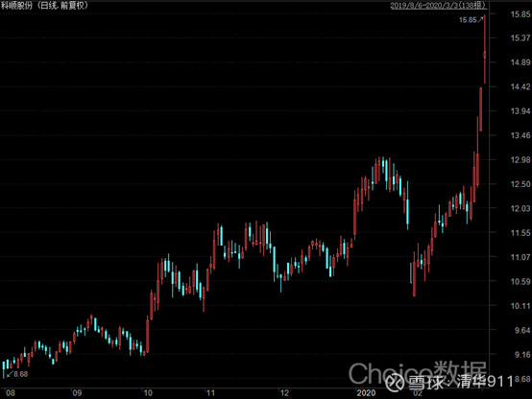Image resolution: width=532 pixels, height=399 pixels.
Task: Select the 11 month marker on the time axis
Action: pos(210,393)
